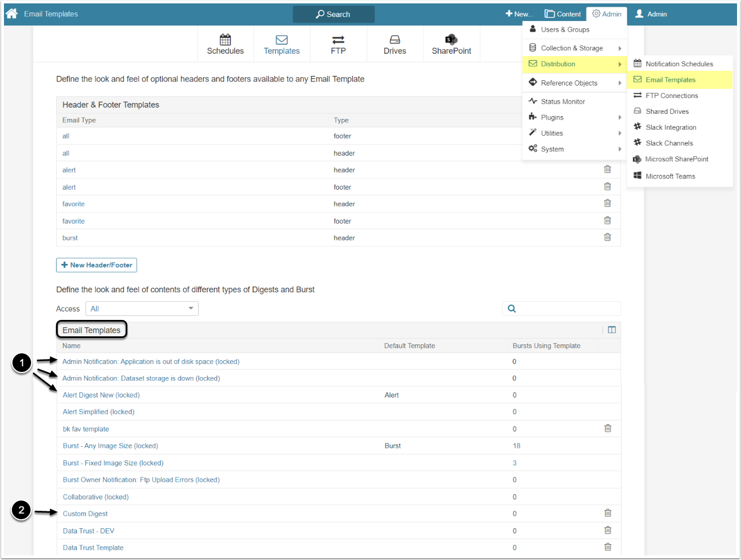Delete the burst header template
The image size is (741, 560).
click(607, 237)
